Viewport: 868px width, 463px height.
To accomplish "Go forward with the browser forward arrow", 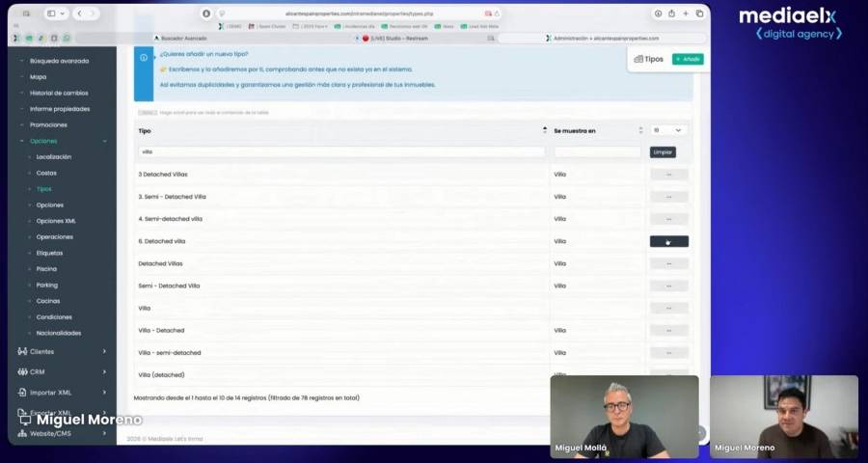I will 93,14.
